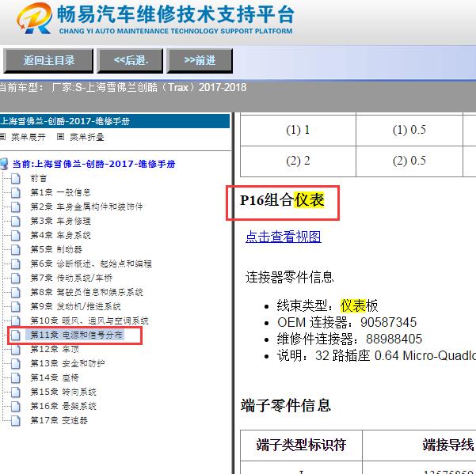Click the root manual icon beside 当前:上海雪佛兰
This screenshot has height=474, width=476.
point(4,164)
